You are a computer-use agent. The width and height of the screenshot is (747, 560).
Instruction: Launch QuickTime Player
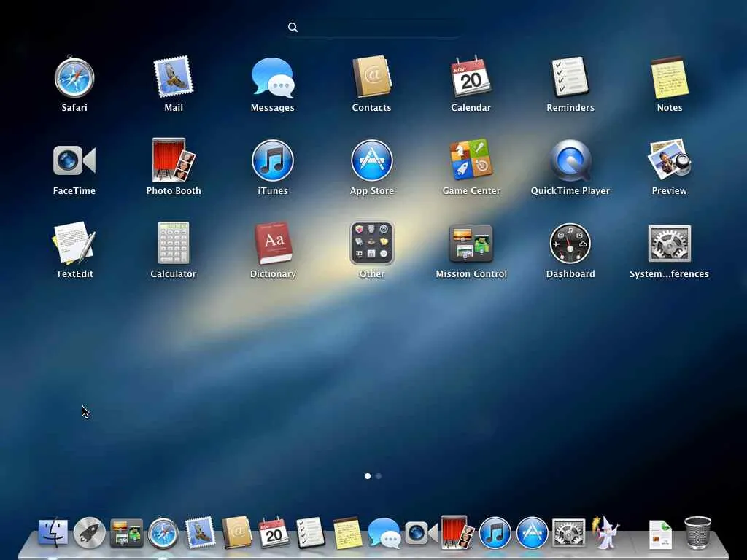point(570,160)
